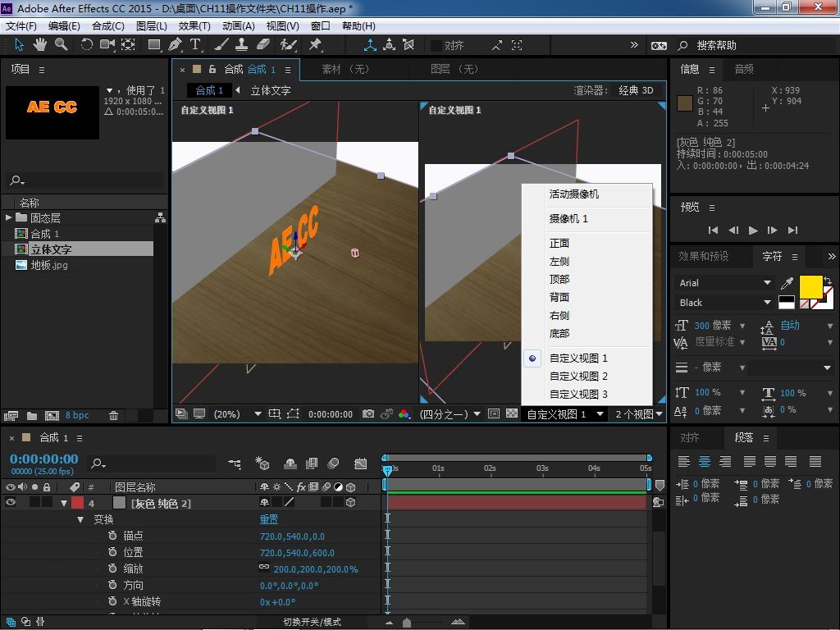This screenshot has height=630, width=840.
Task: Click the snapshot camera icon in viewer
Action: [368, 413]
